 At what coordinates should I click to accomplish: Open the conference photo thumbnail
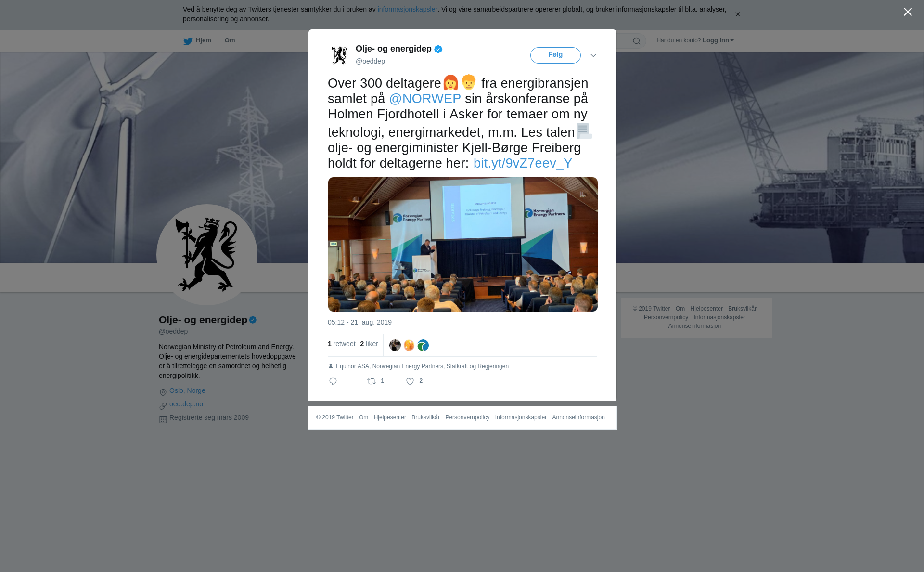pyautogui.click(x=463, y=244)
